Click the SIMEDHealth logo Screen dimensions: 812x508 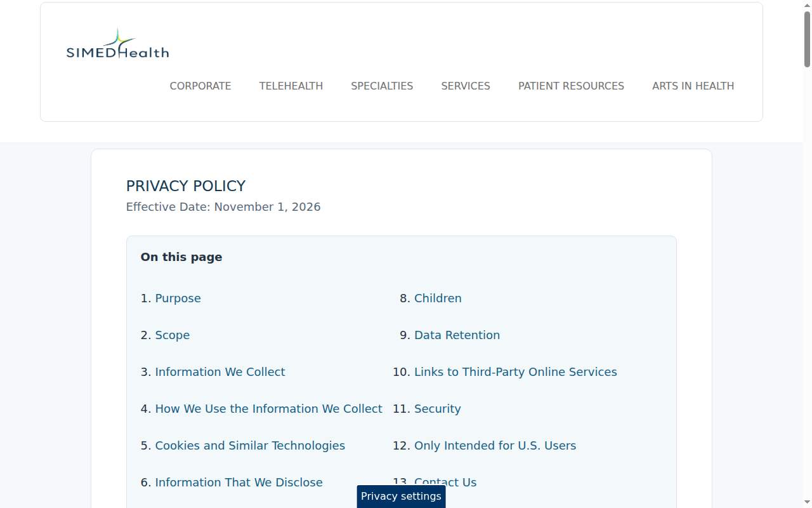point(118,44)
